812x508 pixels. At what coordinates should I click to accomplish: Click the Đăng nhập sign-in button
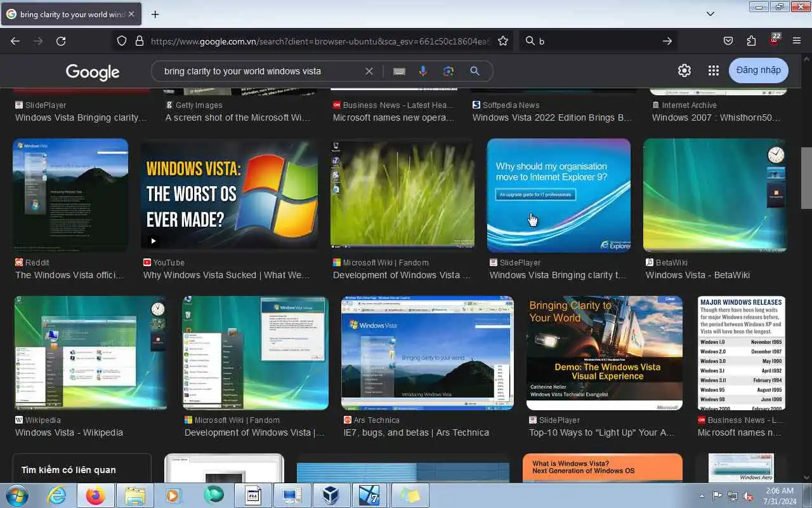(759, 70)
